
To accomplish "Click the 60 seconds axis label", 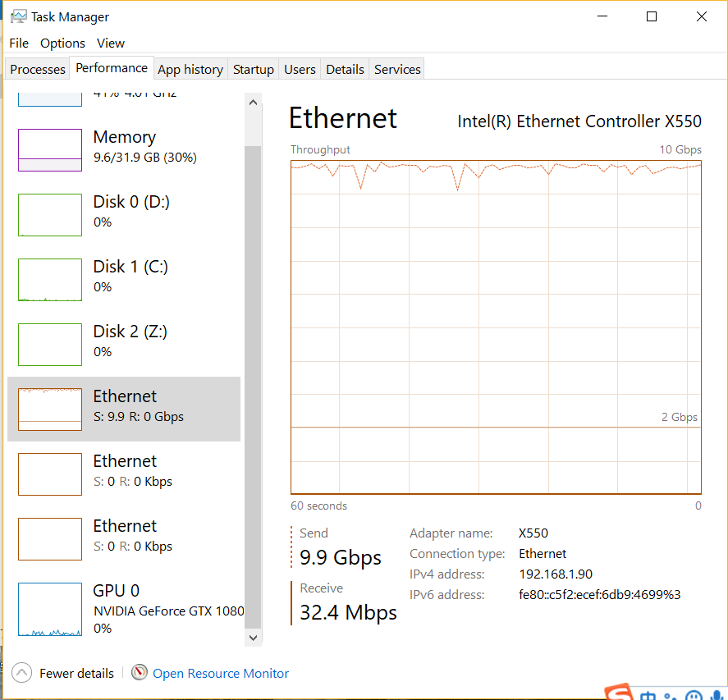I will click(318, 506).
